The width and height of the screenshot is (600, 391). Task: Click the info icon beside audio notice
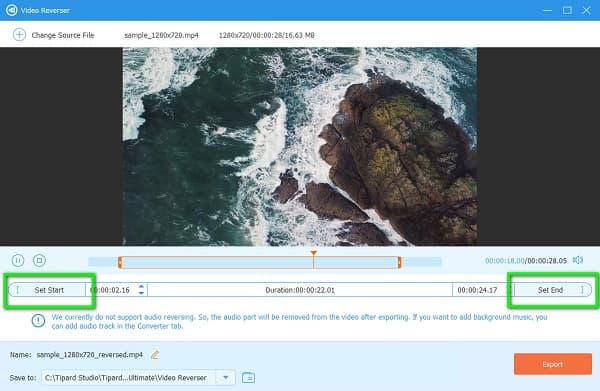38,321
